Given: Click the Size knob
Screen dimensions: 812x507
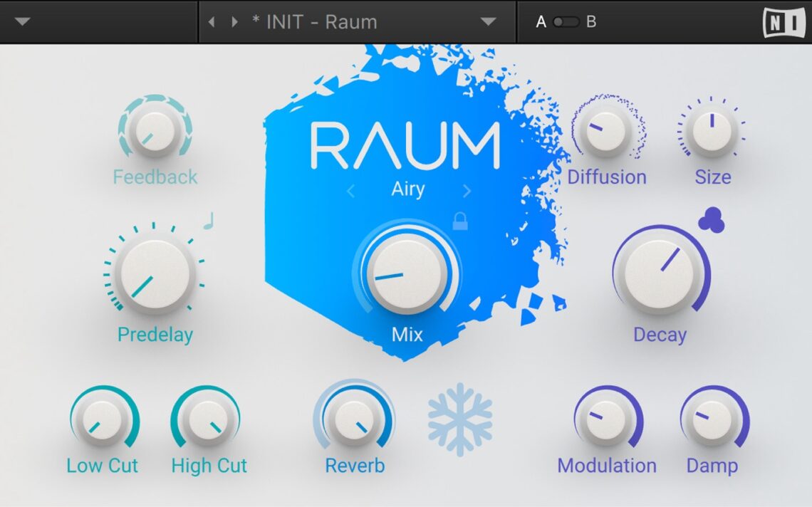Looking at the screenshot, I should click(x=712, y=132).
